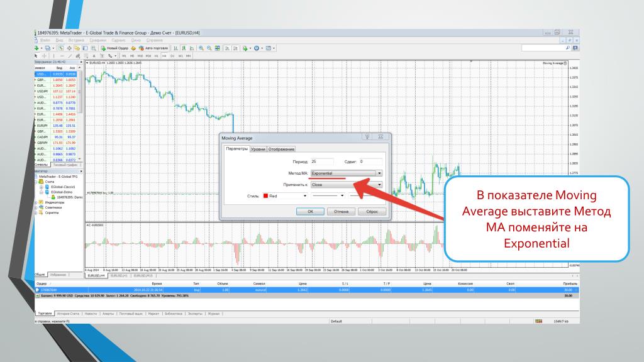Select the Crosshair tool
This screenshot has width=644, height=362.
[x=44, y=56]
